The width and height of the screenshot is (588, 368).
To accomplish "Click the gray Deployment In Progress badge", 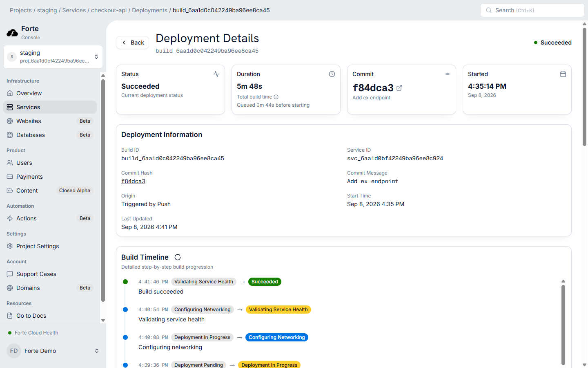I will click(x=202, y=337).
